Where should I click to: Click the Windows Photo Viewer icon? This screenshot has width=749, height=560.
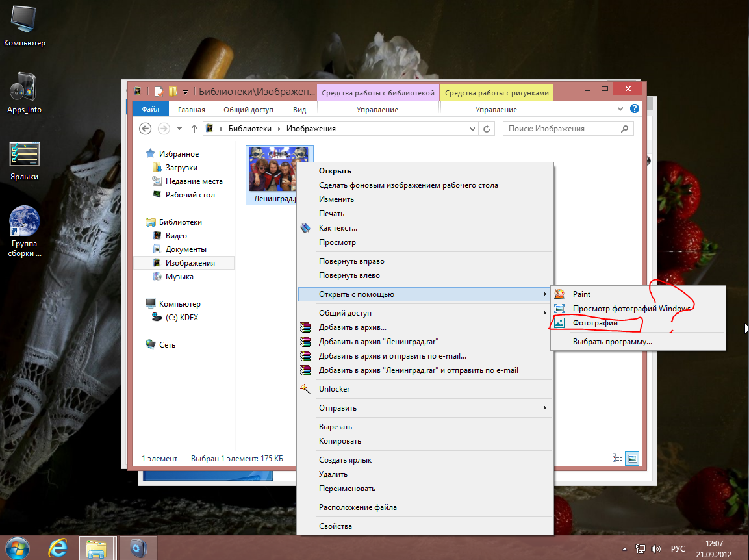click(559, 309)
